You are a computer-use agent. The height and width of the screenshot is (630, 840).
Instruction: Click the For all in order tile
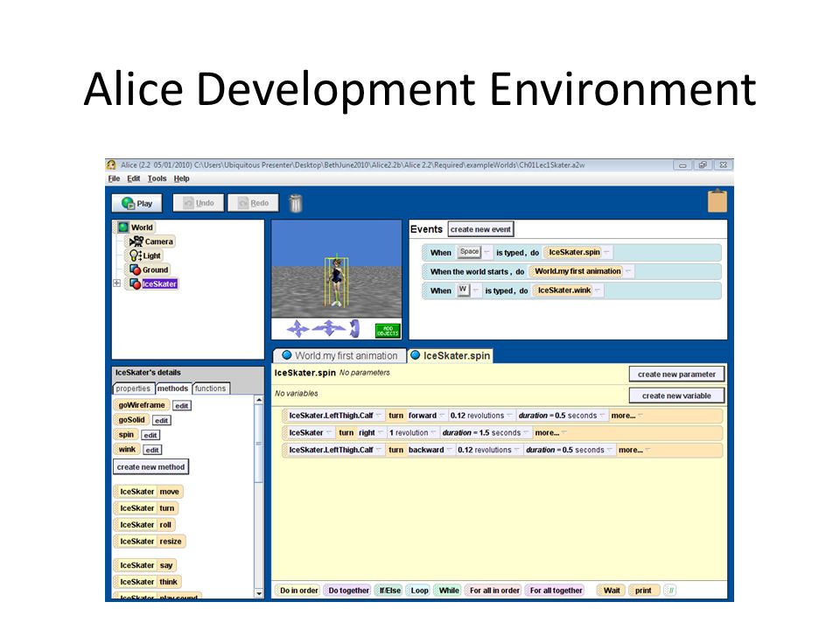coord(493,591)
